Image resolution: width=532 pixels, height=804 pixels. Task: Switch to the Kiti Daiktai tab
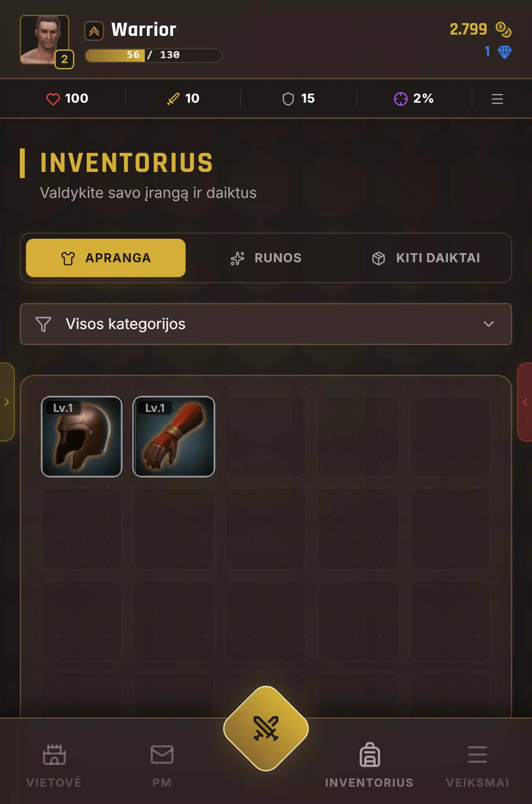pyautogui.click(x=426, y=258)
